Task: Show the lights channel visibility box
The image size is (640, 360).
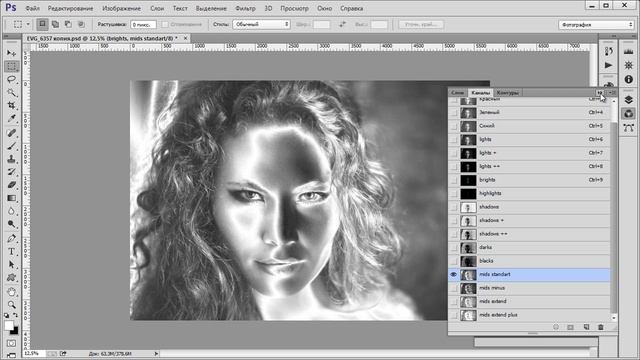Action: click(x=453, y=140)
